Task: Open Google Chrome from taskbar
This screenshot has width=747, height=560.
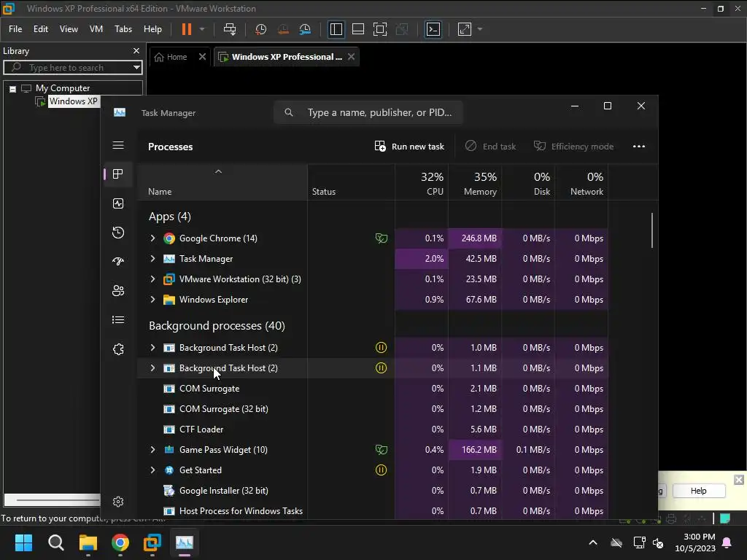Action: coord(120,542)
